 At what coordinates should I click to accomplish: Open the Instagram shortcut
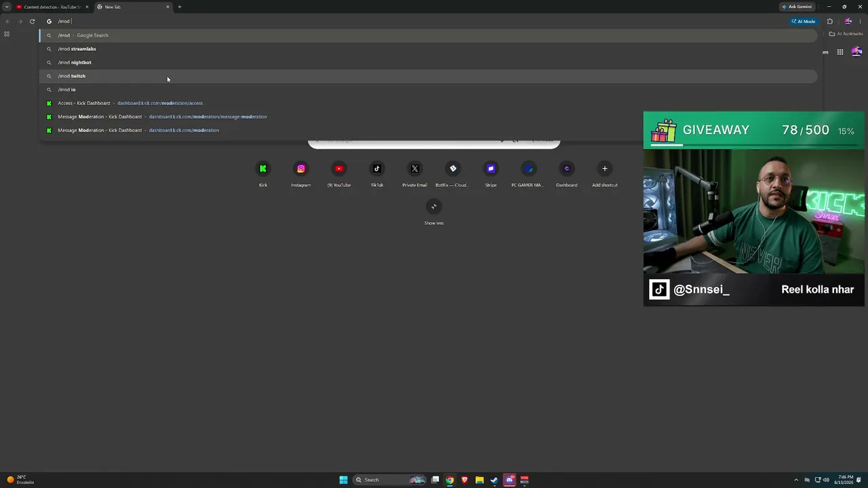(301, 174)
